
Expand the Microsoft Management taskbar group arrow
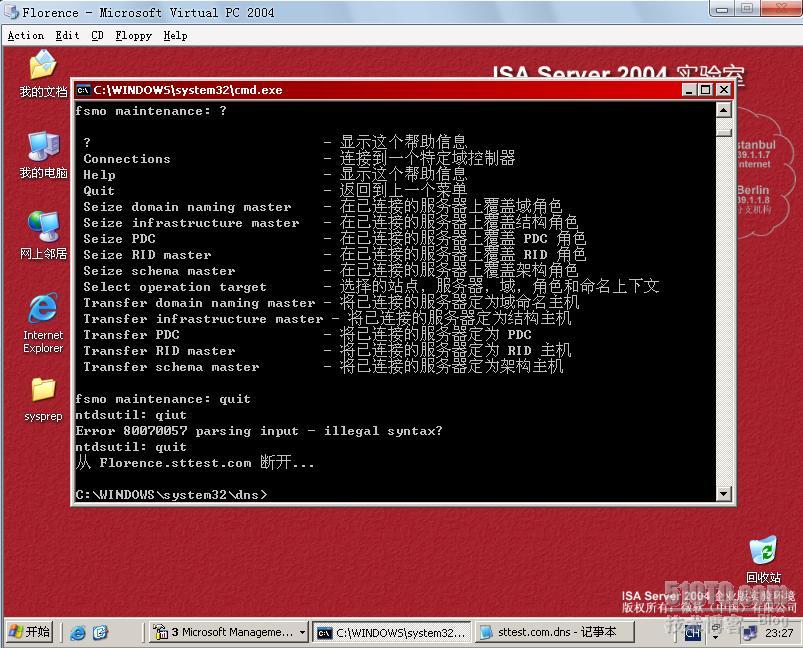302,633
